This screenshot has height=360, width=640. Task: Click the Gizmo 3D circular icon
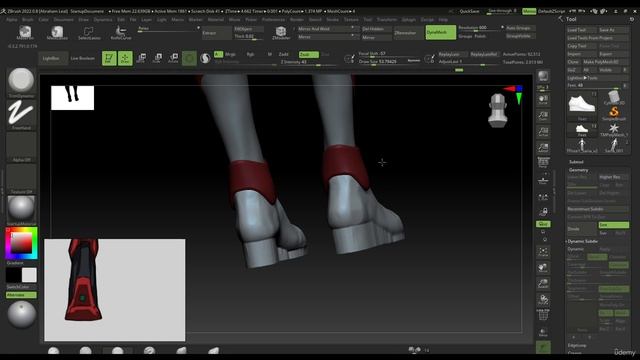point(189,58)
